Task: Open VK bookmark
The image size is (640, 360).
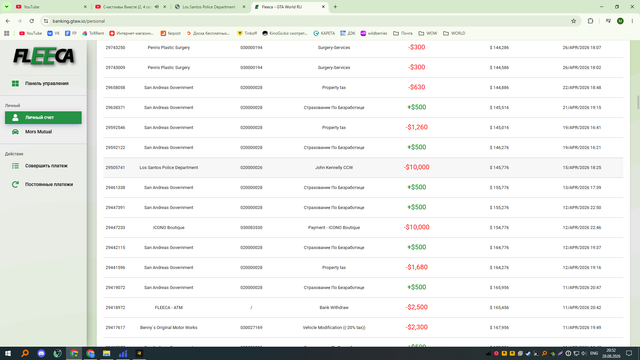Action: click(53, 33)
